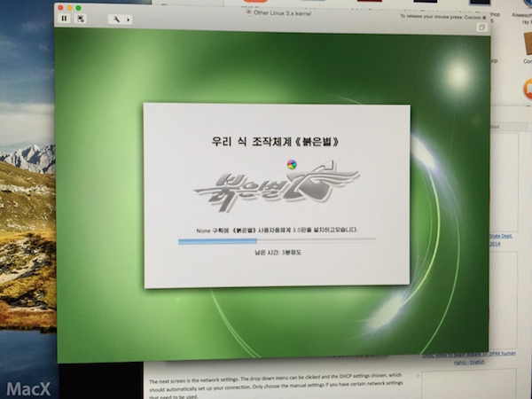Pause the virtual machine with the pause button
This screenshot has height=399, width=532.
[64, 19]
